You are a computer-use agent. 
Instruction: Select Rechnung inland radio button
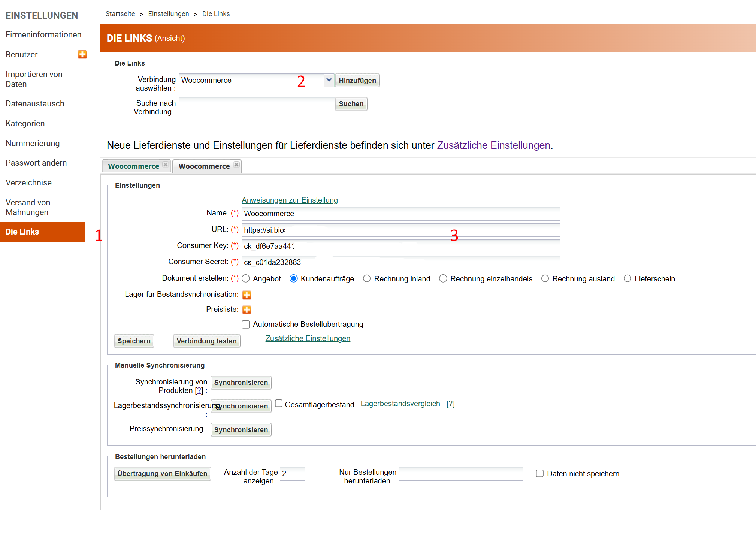(x=367, y=279)
